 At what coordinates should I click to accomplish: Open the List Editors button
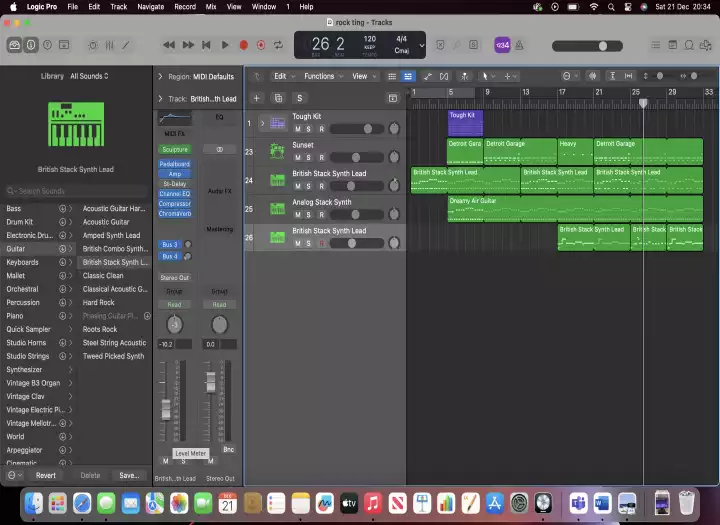(x=656, y=45)
